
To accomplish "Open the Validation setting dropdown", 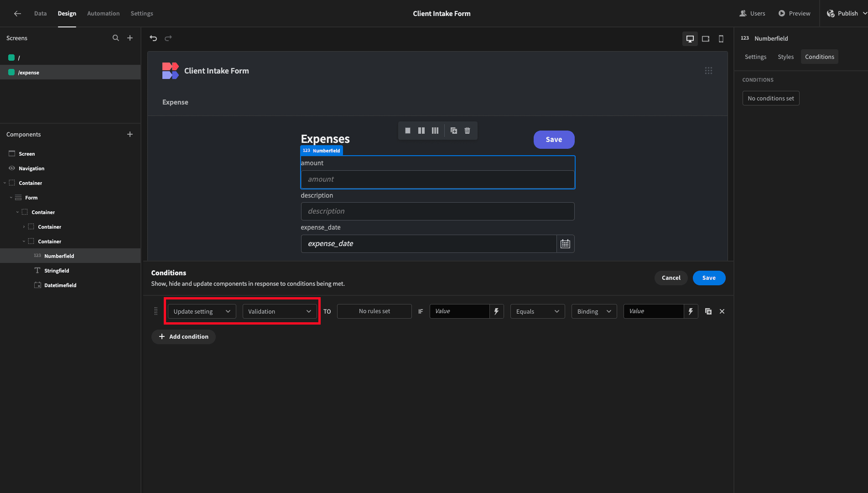I will tap(280, 311).
